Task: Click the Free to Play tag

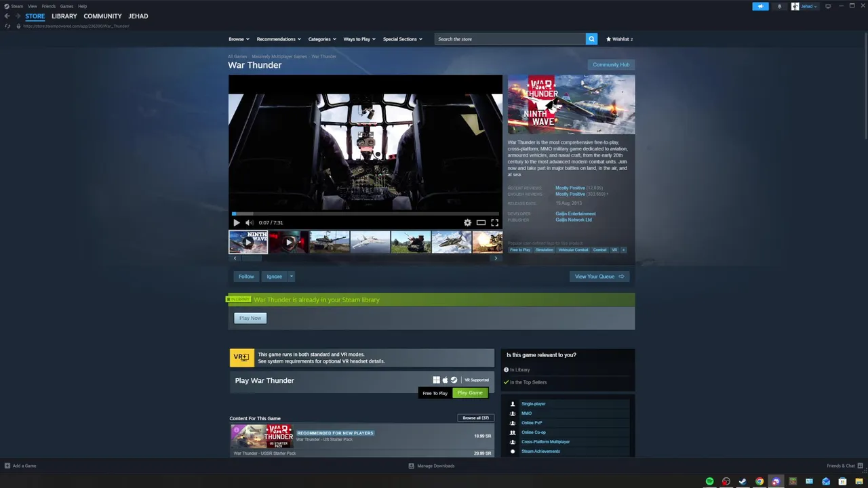Action: (520, 249)
